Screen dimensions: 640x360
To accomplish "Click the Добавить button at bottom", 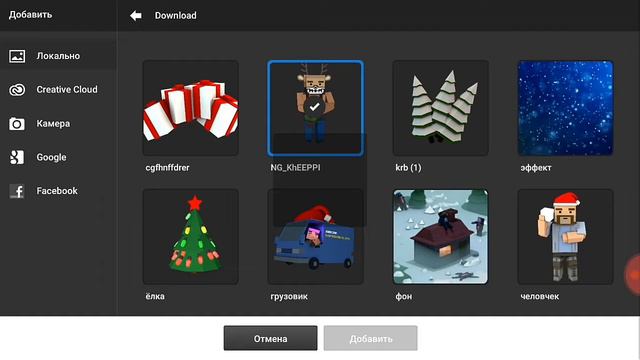I will (x=371, y=338).
